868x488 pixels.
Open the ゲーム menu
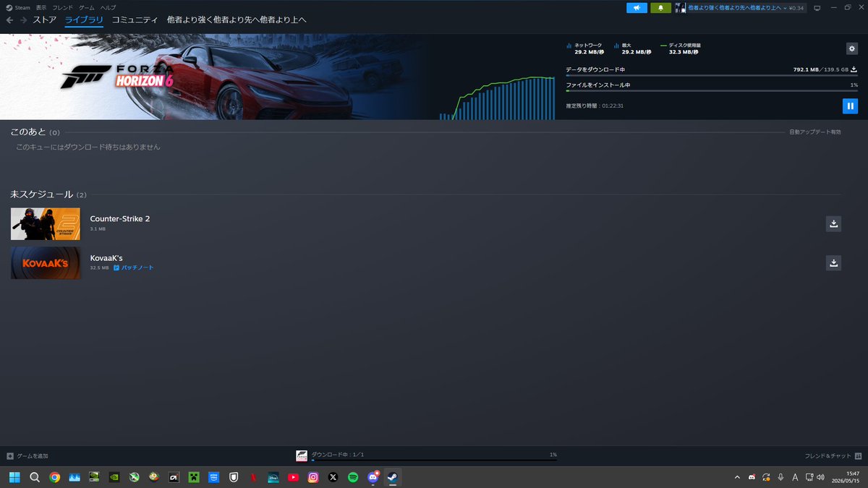tap(87, 7)
